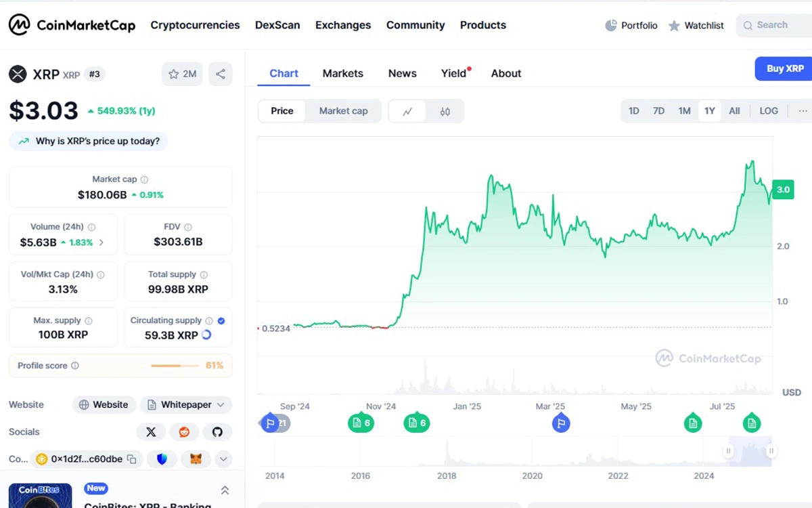Open the Reddit social link

click(184, 432)
